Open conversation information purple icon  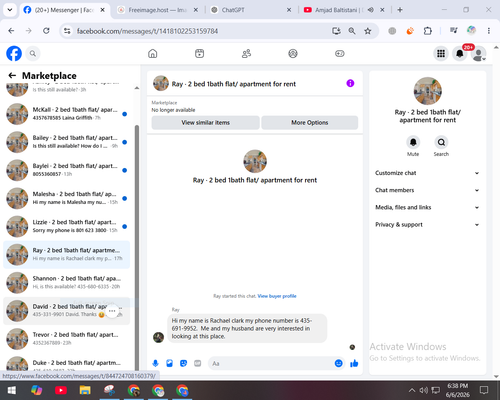pos(350,83)
